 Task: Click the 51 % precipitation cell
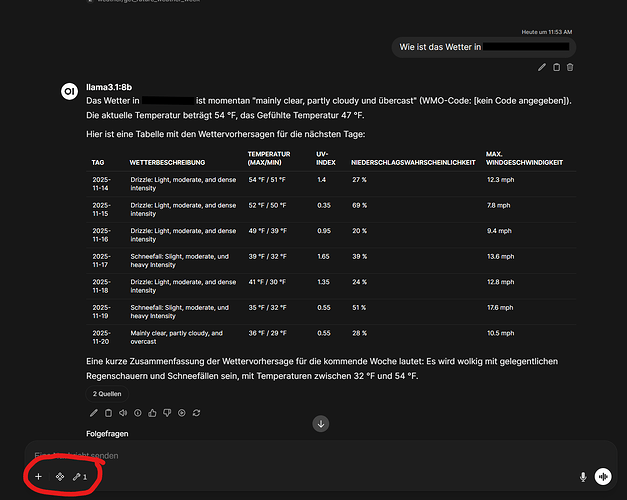click(359, 308)
